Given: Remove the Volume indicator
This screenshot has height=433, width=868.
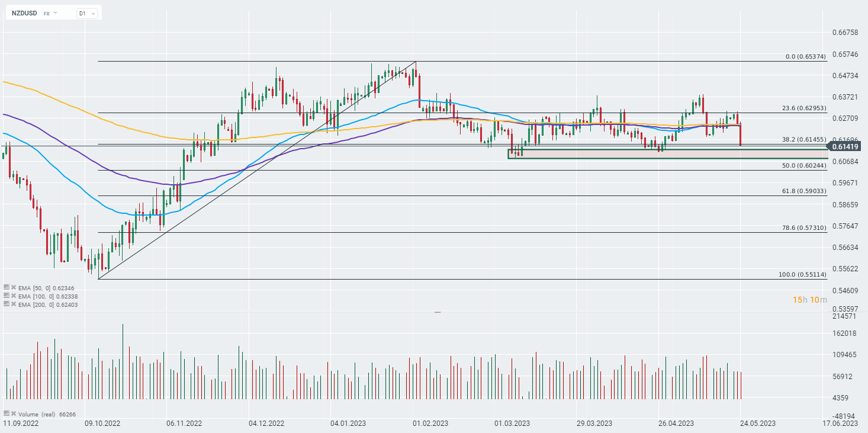Looking at the screenshot, I should [x=13, y=413].
